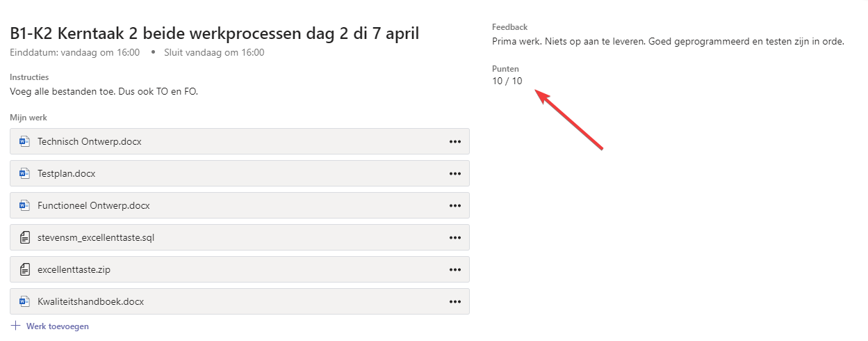Click the Word icon for Functioneel Ontwerp.docx

pyautogui.click(x=24, y=205)
